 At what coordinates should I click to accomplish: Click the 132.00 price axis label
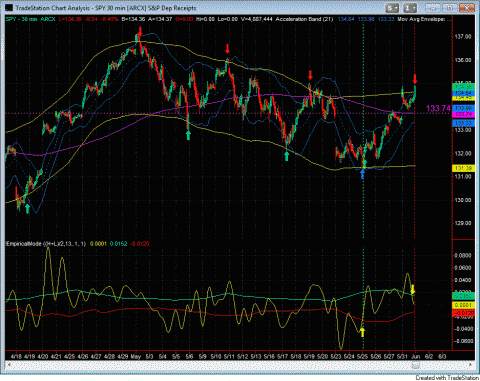click(x=463, y=153)
